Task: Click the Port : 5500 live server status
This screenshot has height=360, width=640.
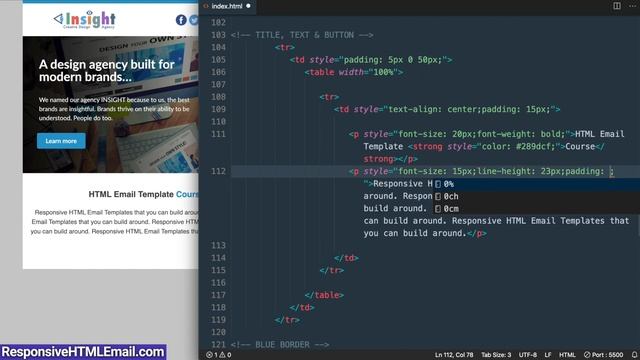Action: point(603,355)
